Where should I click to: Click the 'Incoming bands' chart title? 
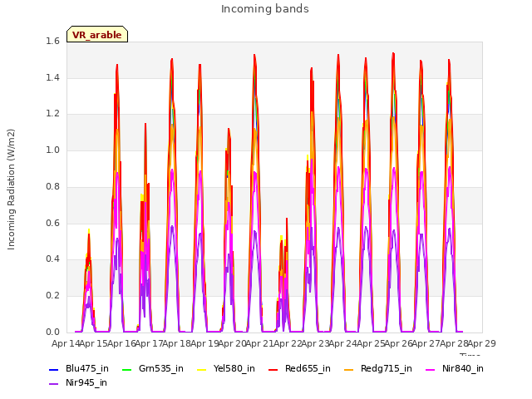pos(265,9)
